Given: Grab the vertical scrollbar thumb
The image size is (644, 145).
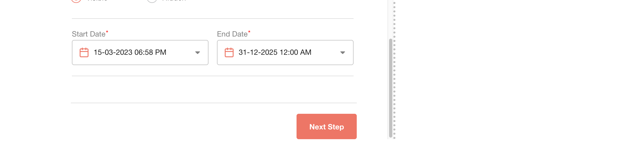Looking at the screenshot, I should pos(390,88).
